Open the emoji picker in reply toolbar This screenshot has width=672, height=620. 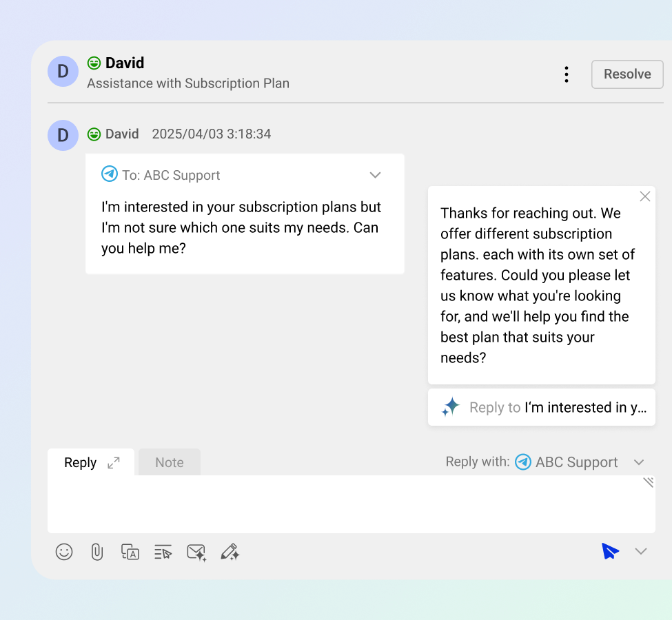[64, 552]
